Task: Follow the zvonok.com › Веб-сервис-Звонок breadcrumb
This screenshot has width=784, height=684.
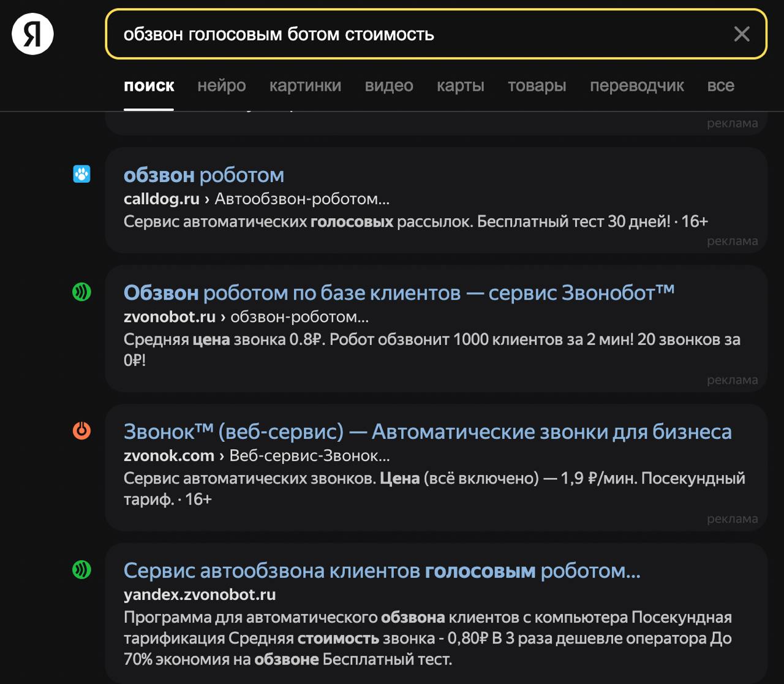Action: 257,456
